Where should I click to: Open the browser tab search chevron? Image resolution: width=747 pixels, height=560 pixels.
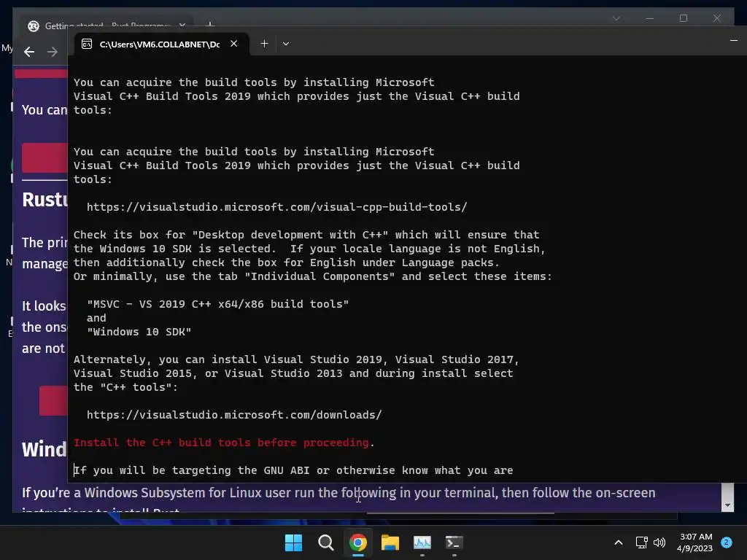tap(616, 18)
